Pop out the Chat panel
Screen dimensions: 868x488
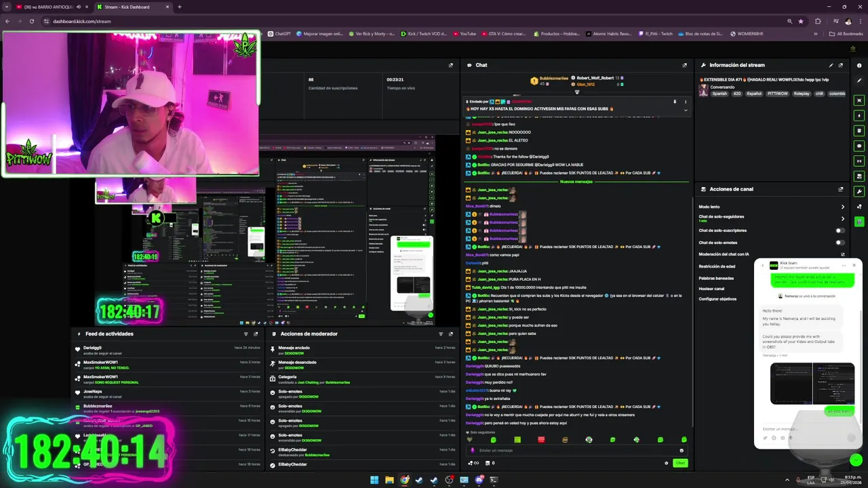684,65
